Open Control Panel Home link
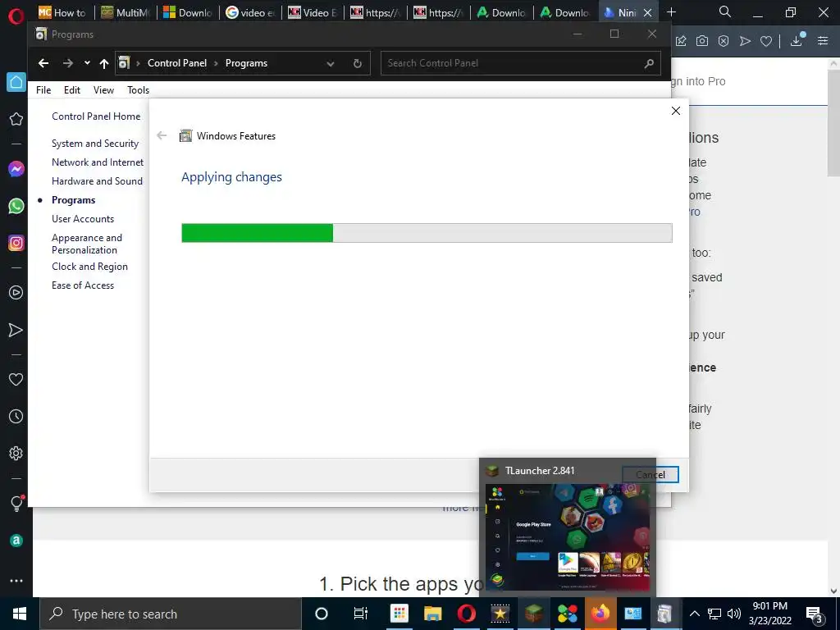The image size is (840, 630). (x=96, y=116)
